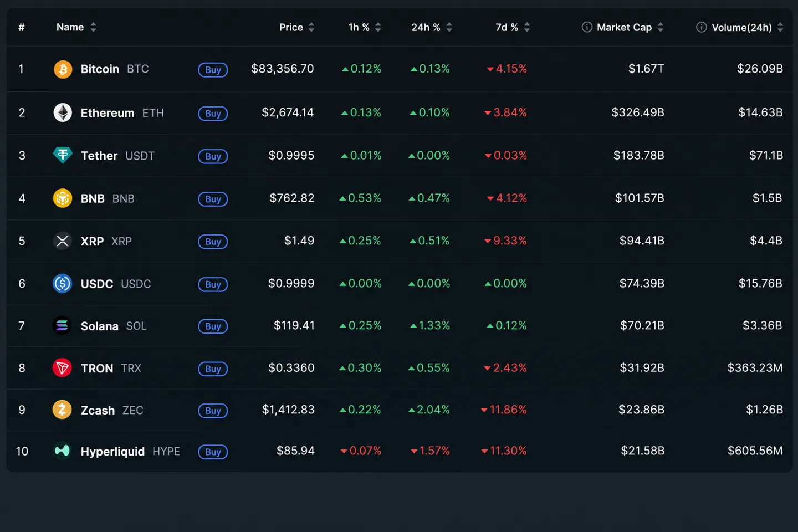Click the Buy button for USDC
The image size is (798, 532).
pyautogui.click(x=213, y=284)
